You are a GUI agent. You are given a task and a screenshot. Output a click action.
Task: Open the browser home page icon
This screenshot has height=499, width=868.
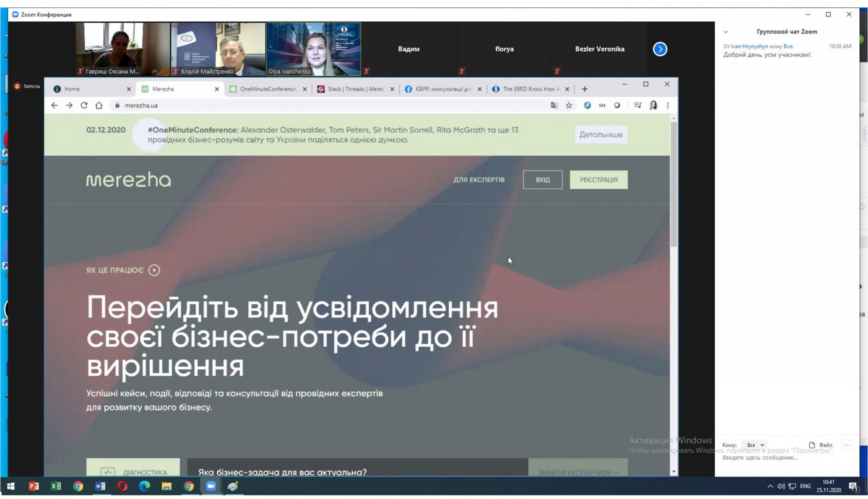99,105
